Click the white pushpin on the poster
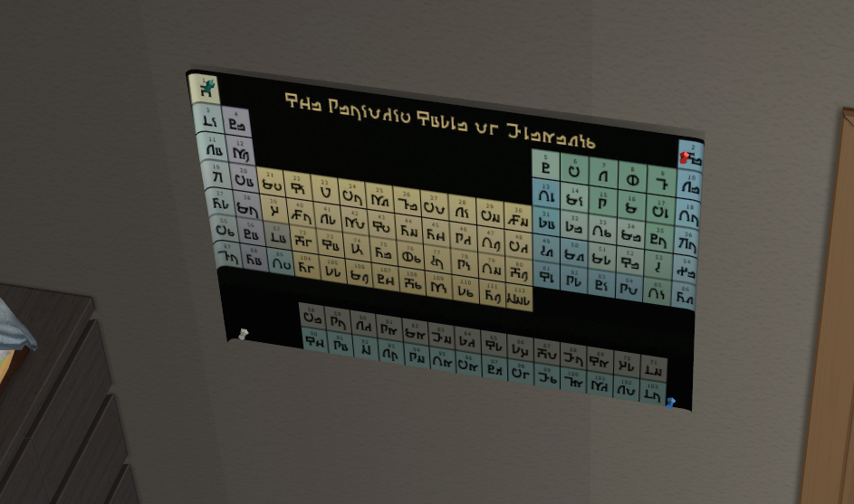The height and width of the screenshot is (504, 854). tap(242, 334)
